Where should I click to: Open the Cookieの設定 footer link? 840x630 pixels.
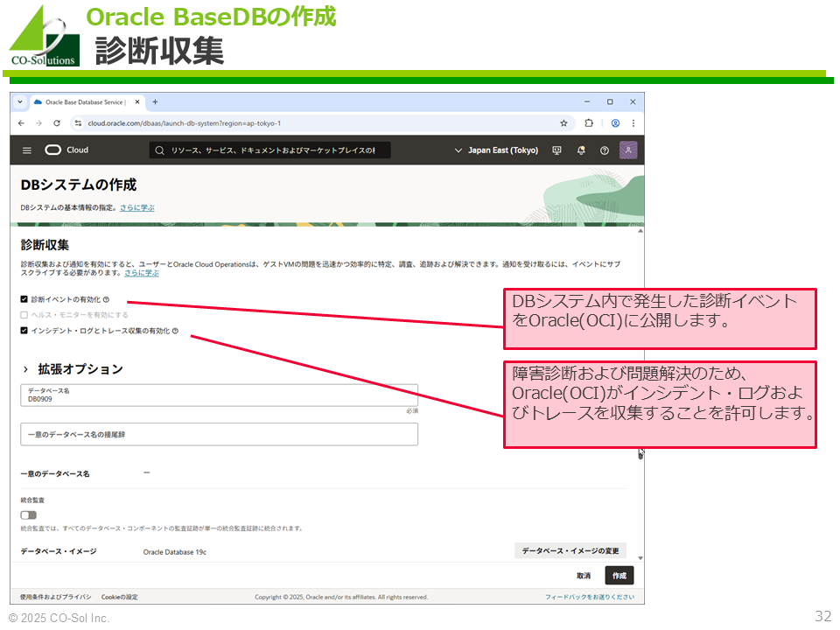pos(120,597)
